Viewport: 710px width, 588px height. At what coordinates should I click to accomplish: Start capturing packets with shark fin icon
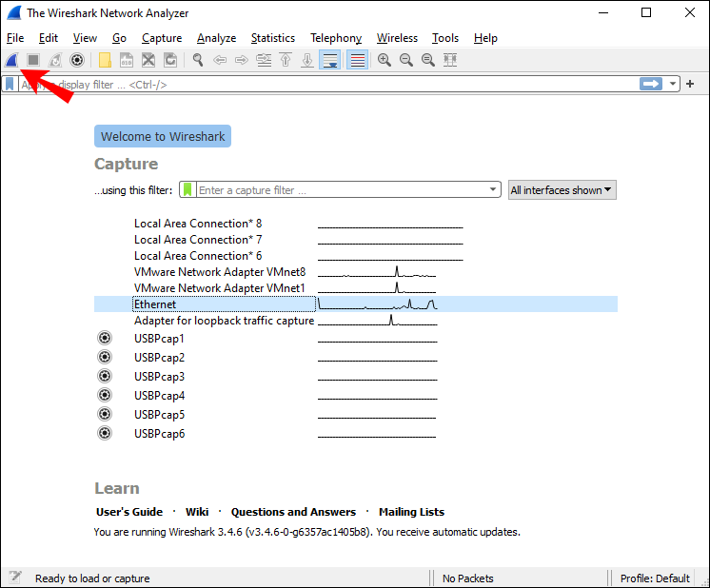[x=11, y=60]
